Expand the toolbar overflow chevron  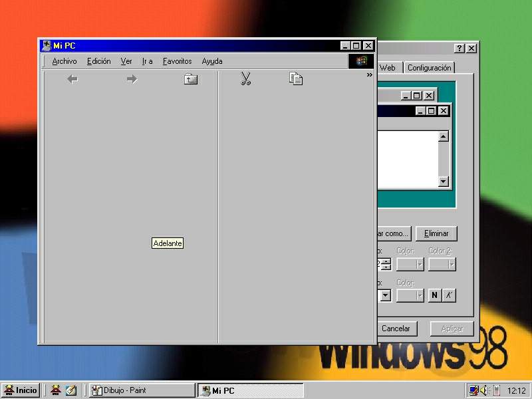(370, 74)
